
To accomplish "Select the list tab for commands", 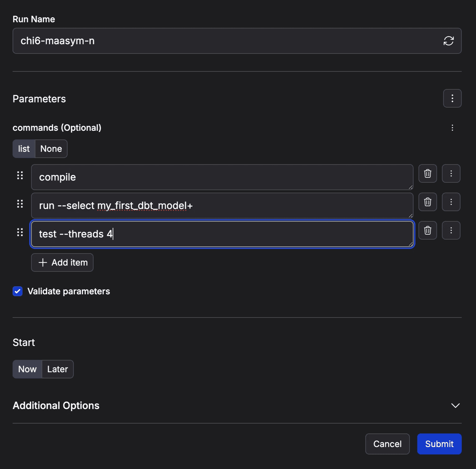I will (24, 149).
